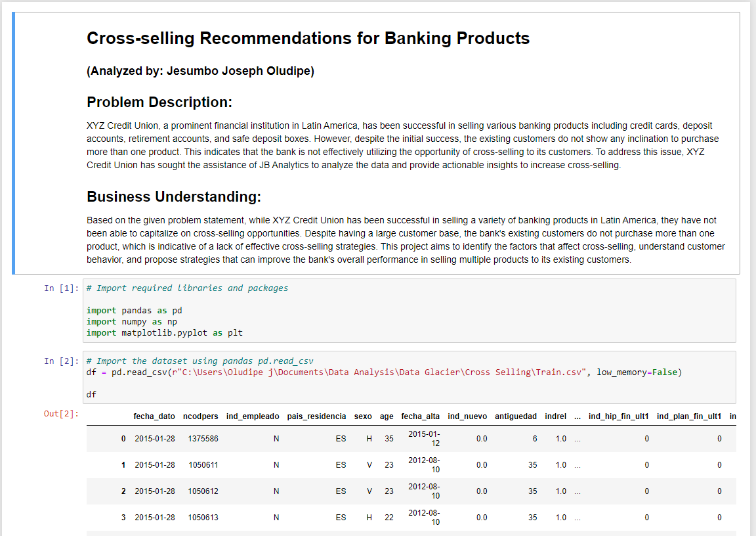Click the ind_plan_fin_ult1 column header
Screen dimensions: 756x536
689,416
